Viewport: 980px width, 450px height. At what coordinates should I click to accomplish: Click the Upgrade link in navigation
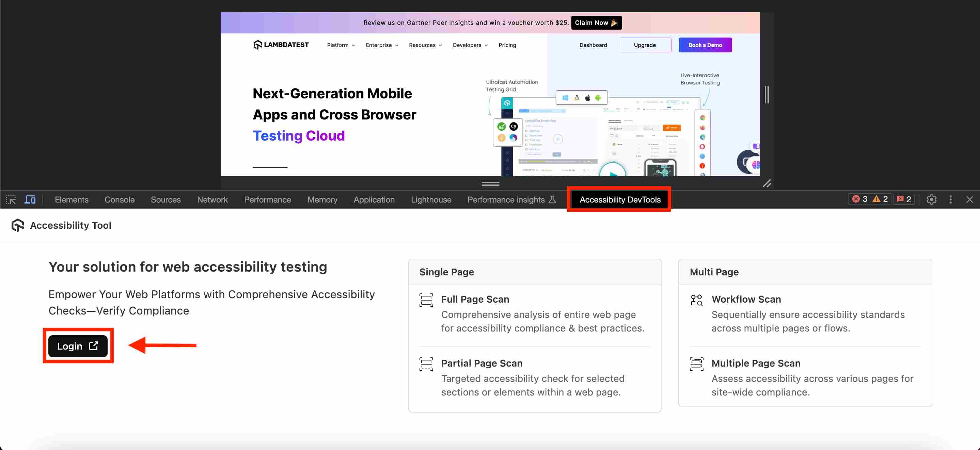(x=644, y=45)
